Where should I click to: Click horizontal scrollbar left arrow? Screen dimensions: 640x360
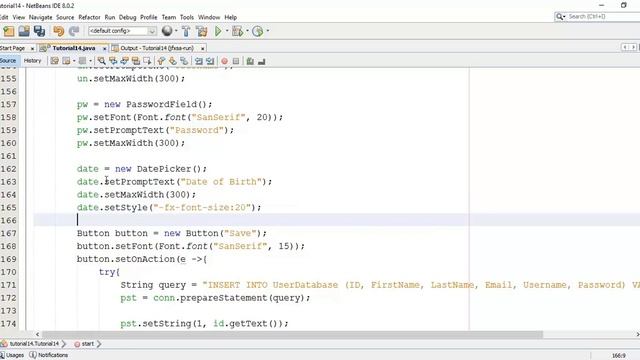click(x=37, y=334)
